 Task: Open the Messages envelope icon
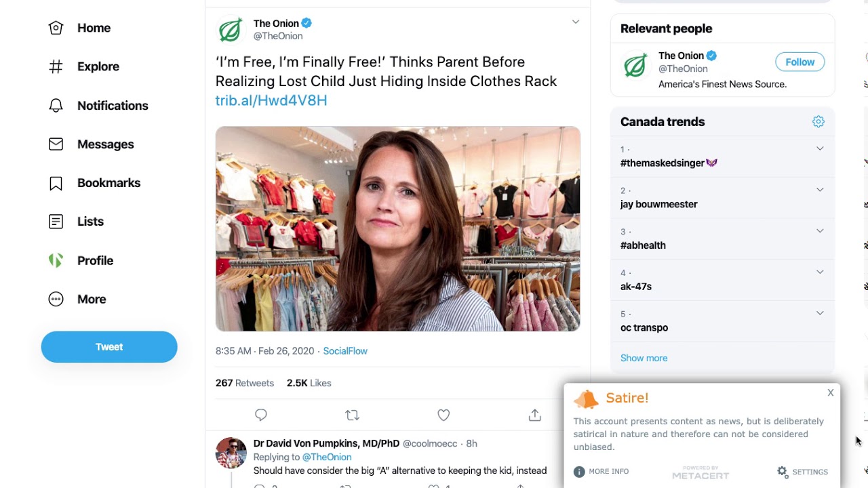56,144
